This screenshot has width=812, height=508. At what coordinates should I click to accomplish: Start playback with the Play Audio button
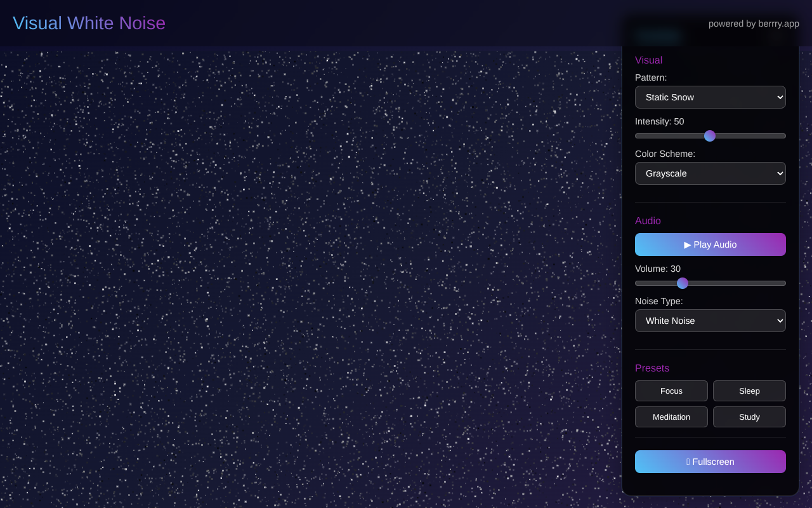pyautogui.click(x=710, y=244)
